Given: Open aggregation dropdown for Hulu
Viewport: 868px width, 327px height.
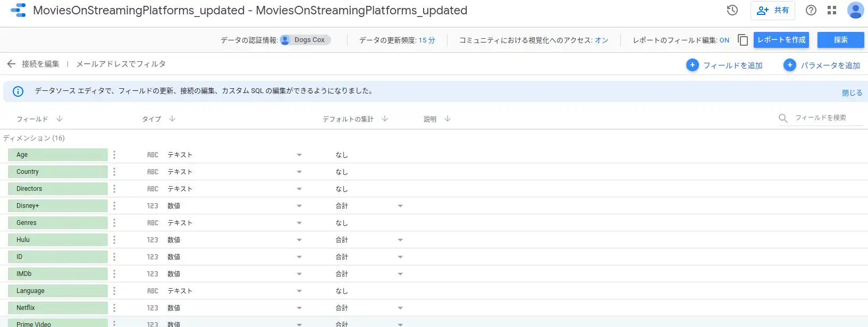Looking at the screenshot, I should (400, 240).
